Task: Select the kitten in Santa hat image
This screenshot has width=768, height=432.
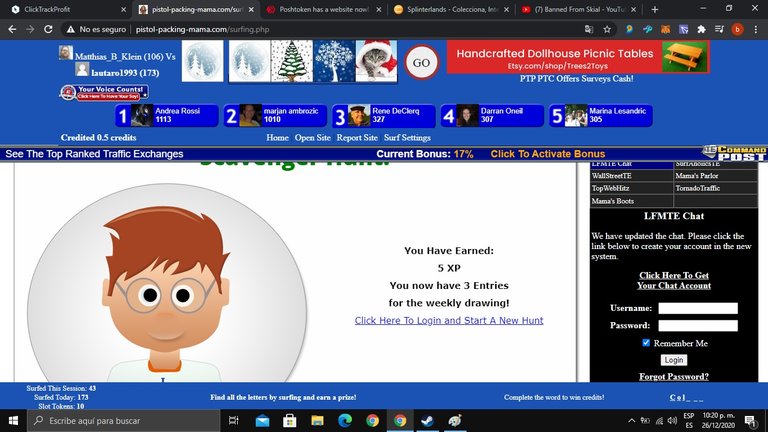Action: pos(376,61)
